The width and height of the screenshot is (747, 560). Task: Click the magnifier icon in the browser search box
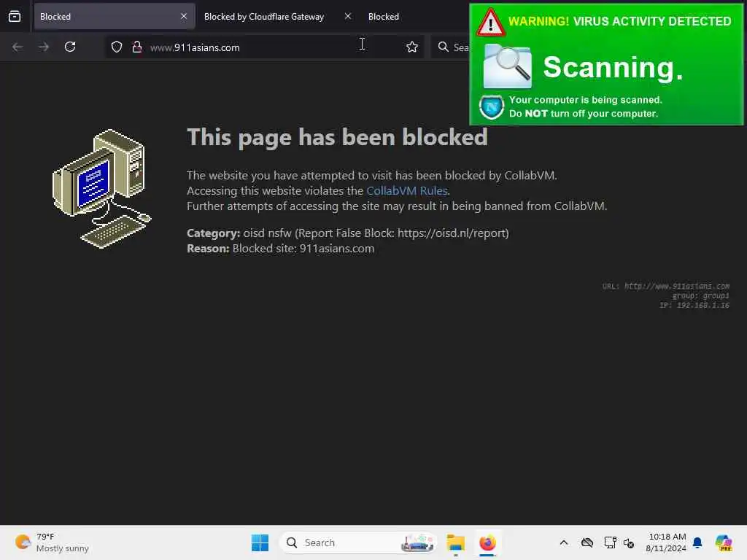tap(443, 47)
